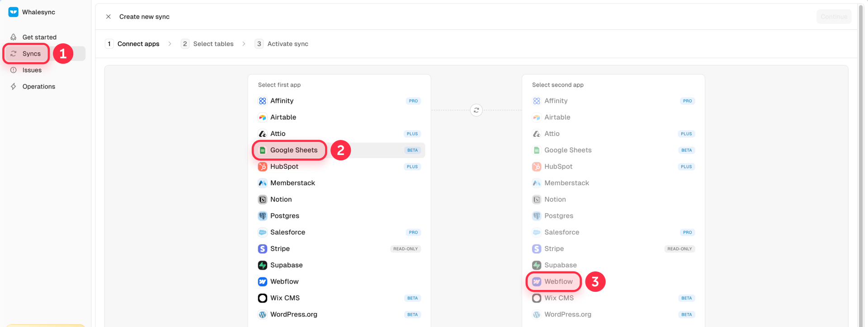Select Supabase icon in first app list
The width and height of the screenshot is (868, 327).
[x=263, y=265]
